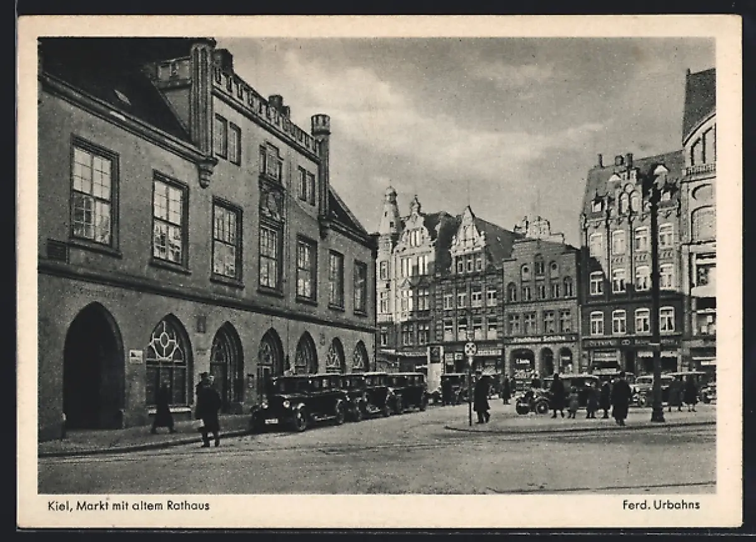Click the open-top vehicle near the lamp post
The height and width of the screenshot is (542, 756).
[x=533, y=401]
